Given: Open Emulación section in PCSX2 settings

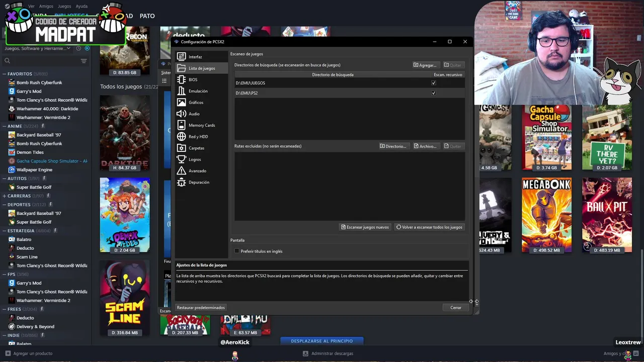Looking at the screenshot, I should (201, 91).
